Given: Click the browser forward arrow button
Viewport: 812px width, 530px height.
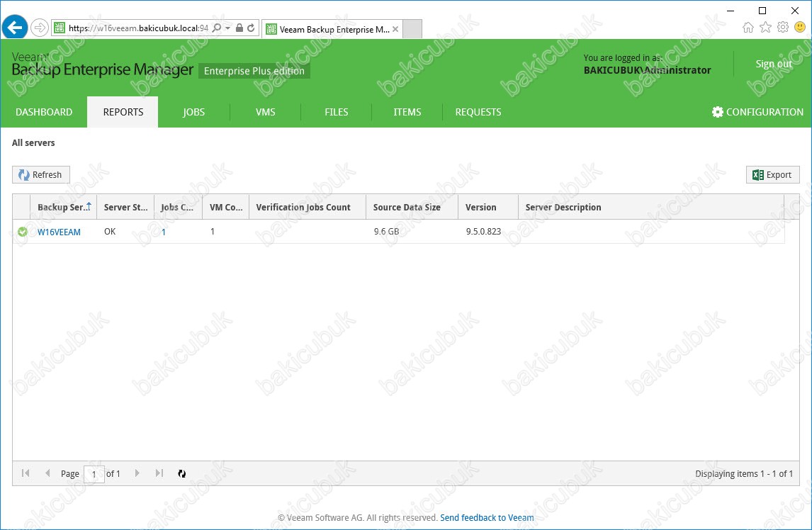Looking at the screenshot, I should click(40, 28).
